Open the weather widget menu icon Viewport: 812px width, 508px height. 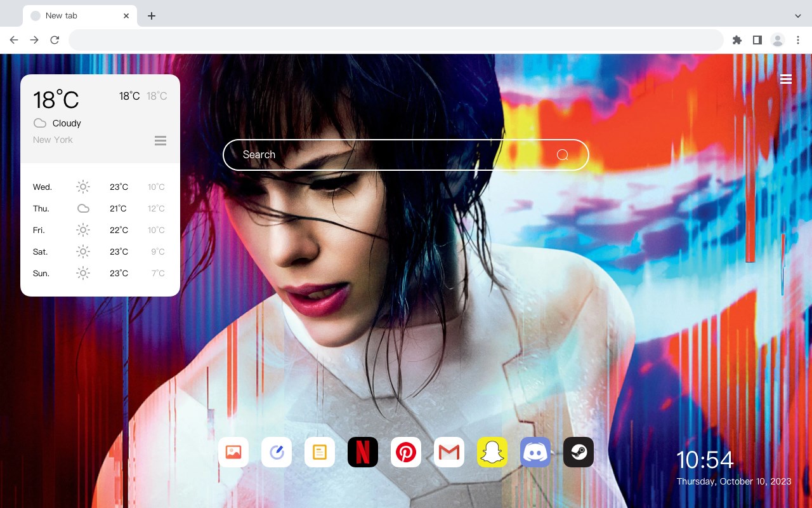(160, 140)
